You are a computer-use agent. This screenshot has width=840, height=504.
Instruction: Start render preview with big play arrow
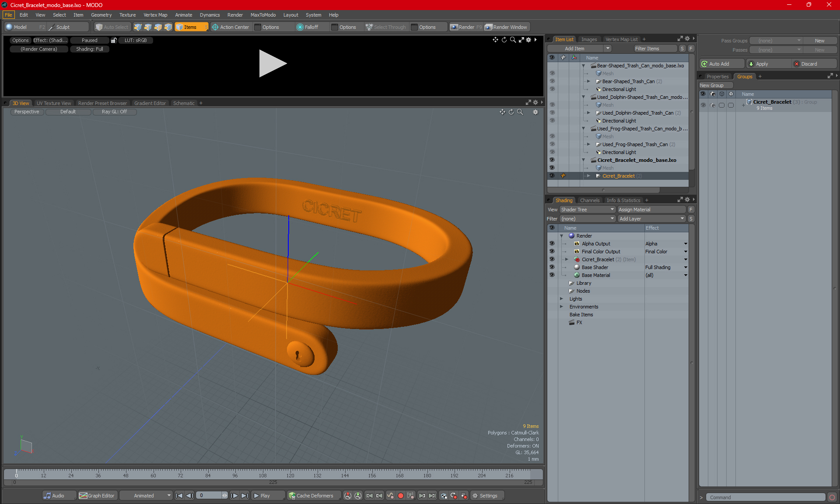273,63
